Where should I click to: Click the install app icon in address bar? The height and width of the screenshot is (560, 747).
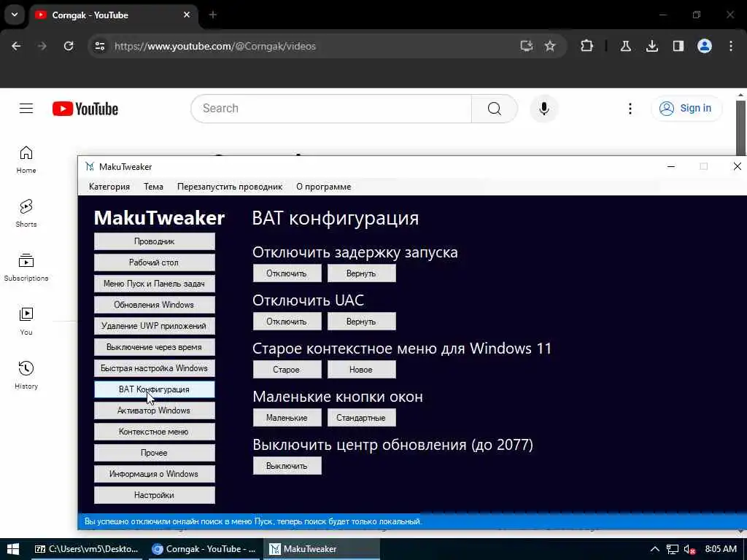(527, 46)
